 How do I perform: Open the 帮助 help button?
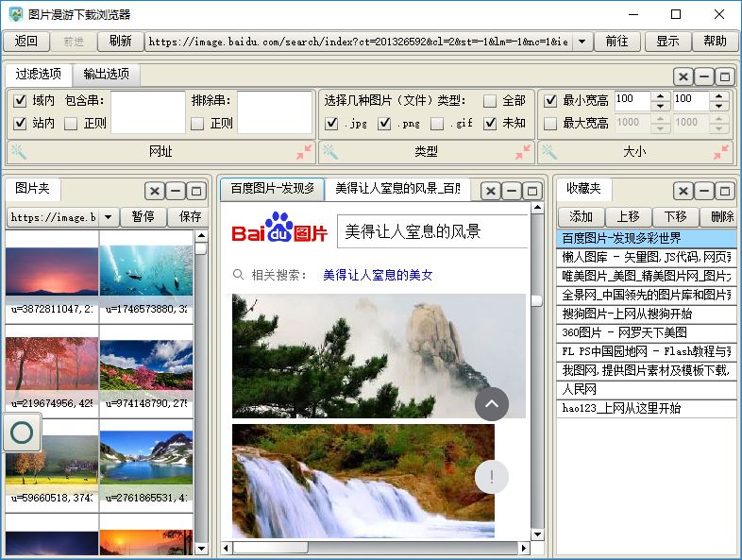click(x=715, y=42)
